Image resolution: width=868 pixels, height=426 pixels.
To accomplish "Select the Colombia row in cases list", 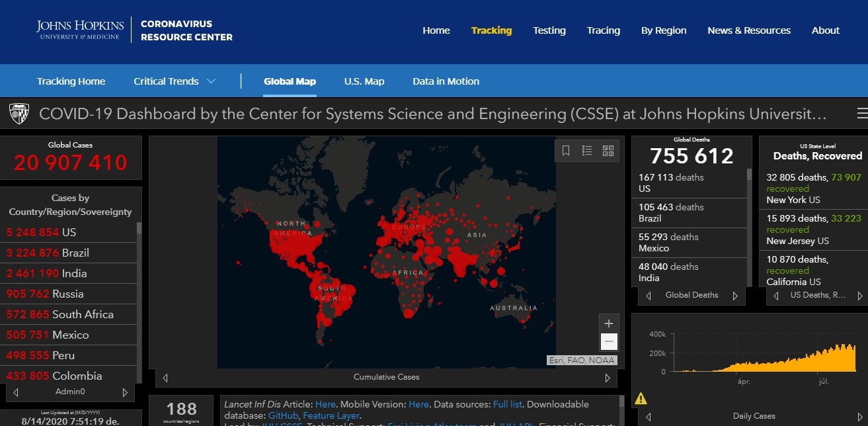I will coord(69,376).
